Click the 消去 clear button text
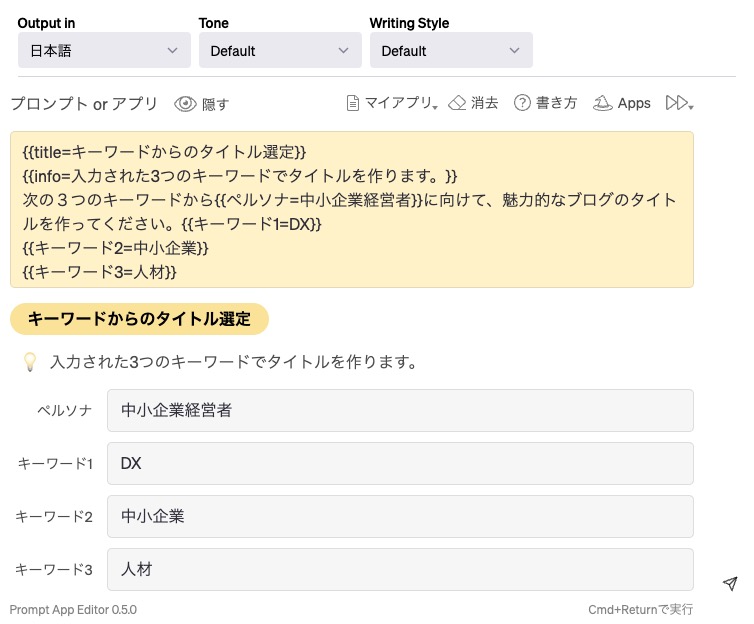 [x=485, y=103]
